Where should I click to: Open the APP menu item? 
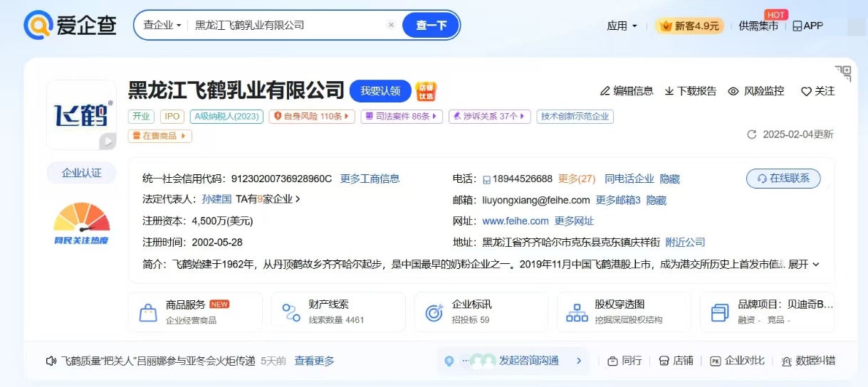(x=807, y=26)
